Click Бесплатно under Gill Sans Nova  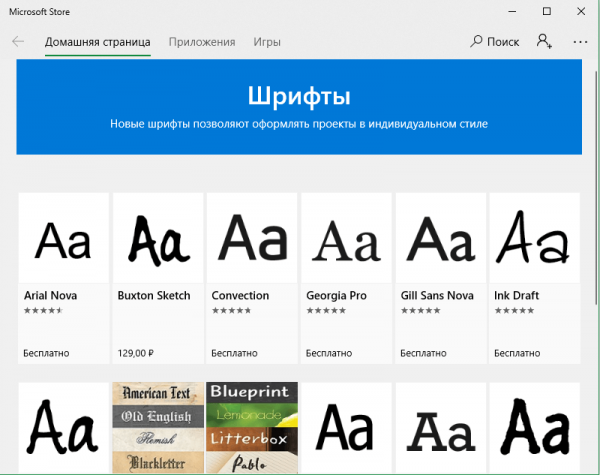click(424, 353)
